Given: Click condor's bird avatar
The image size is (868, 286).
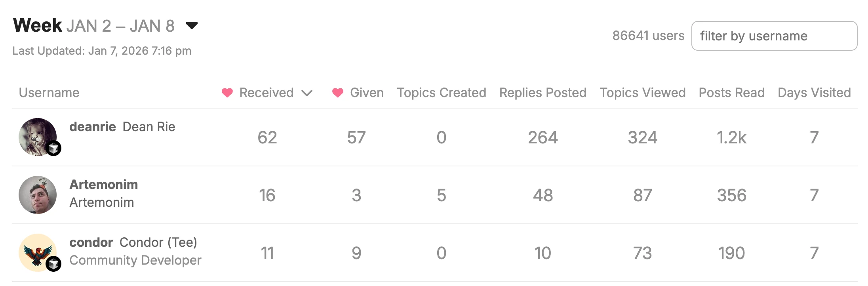Looking at the screenshot, I should 36,251.
